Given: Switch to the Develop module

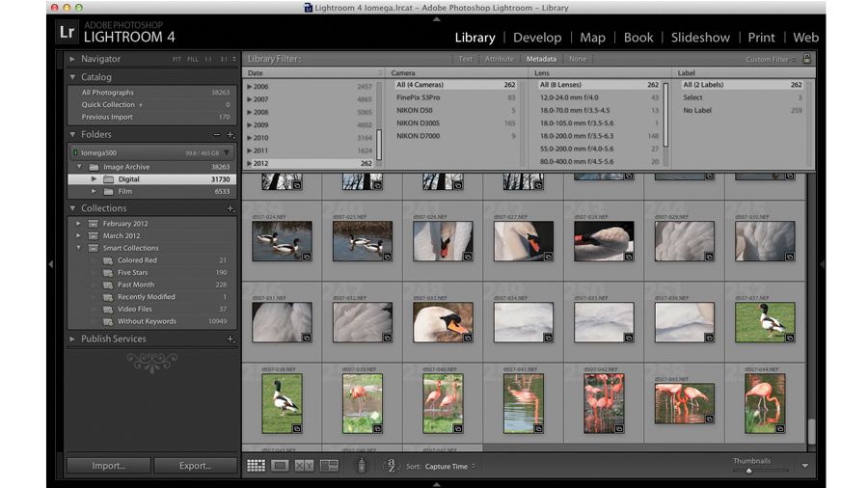Looking at the screenshot, I should pyautogui.click(x=537, y=38).
